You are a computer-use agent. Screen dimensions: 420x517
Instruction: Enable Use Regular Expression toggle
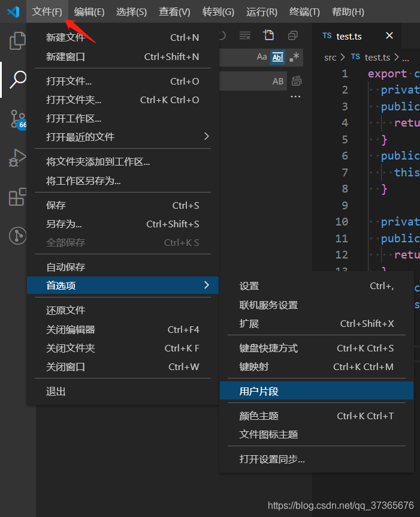[294, 58]
